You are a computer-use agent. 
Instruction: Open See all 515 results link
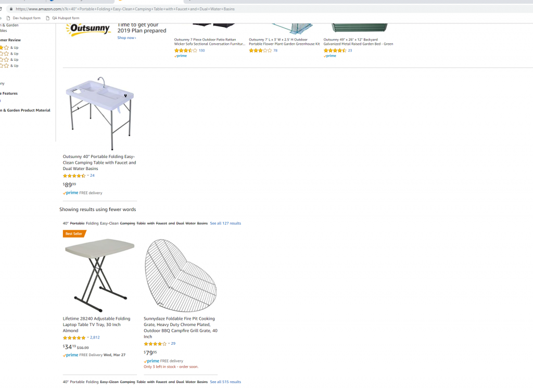tap(225, 382)
